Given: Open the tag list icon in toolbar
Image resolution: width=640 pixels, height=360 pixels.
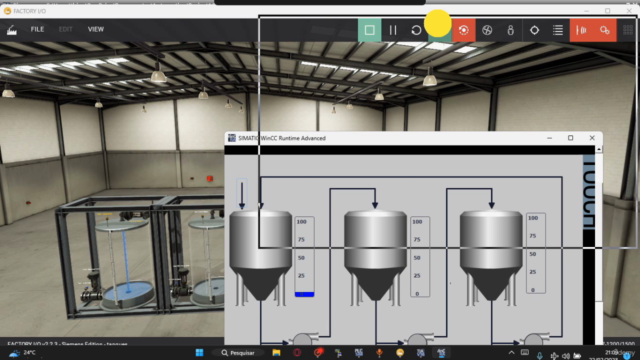Looking at the screenshot, I should click(558, 30).
